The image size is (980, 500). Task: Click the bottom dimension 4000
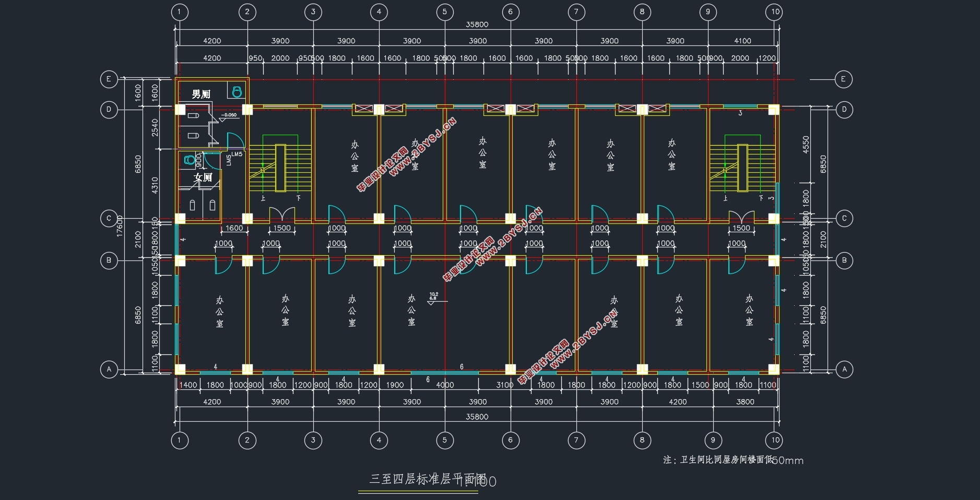coord(445,385)
